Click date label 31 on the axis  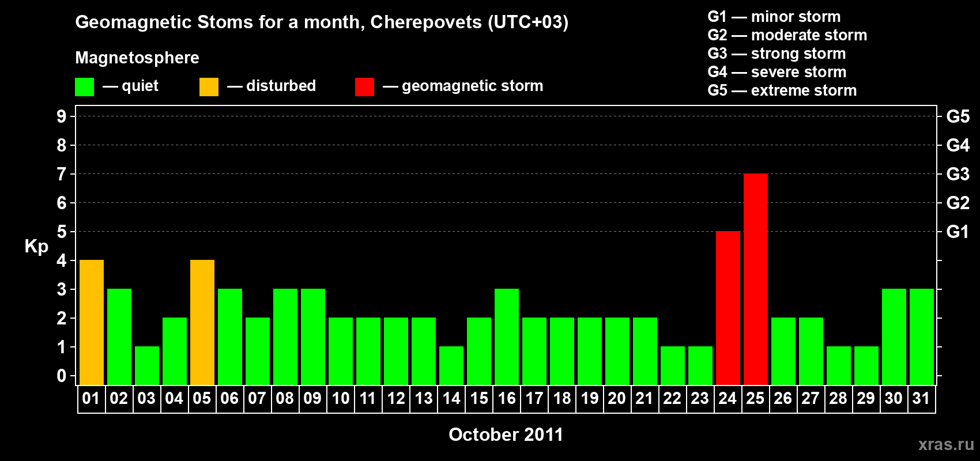pos(921,398)
